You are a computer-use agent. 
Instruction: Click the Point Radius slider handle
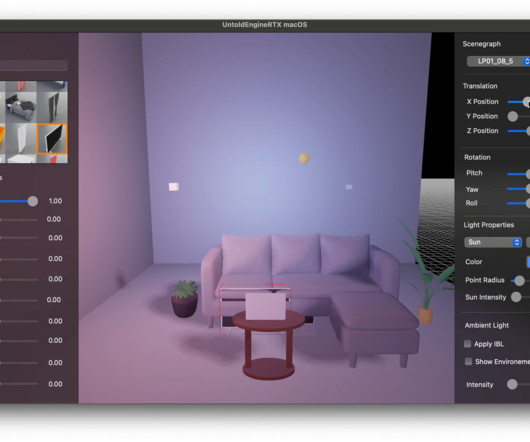[520, 280]
